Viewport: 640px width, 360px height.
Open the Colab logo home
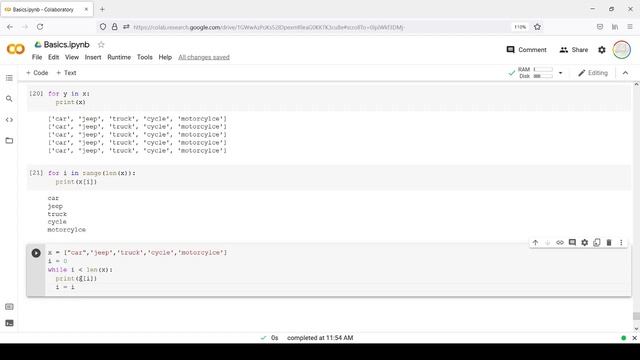[16, 49]
